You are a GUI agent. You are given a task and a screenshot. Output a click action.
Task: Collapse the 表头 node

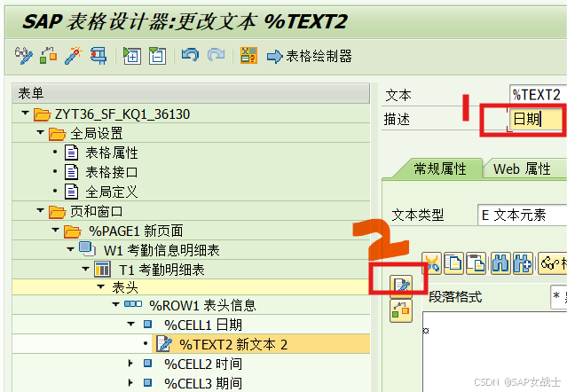tap(100, 286)
